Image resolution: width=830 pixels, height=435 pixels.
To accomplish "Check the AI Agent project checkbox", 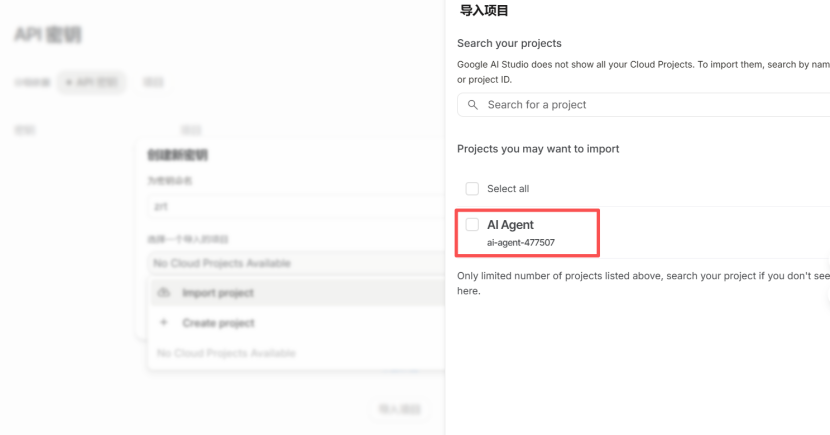I will pos(472,225).
